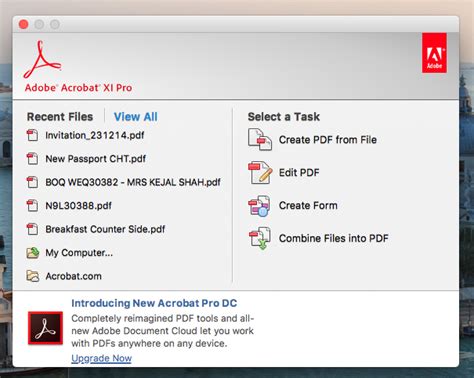The height and width of the screenshot is (378, 474).
Task: Click the PDF icon beside Breakfast Counter Side.pdf
Action: 32,229
